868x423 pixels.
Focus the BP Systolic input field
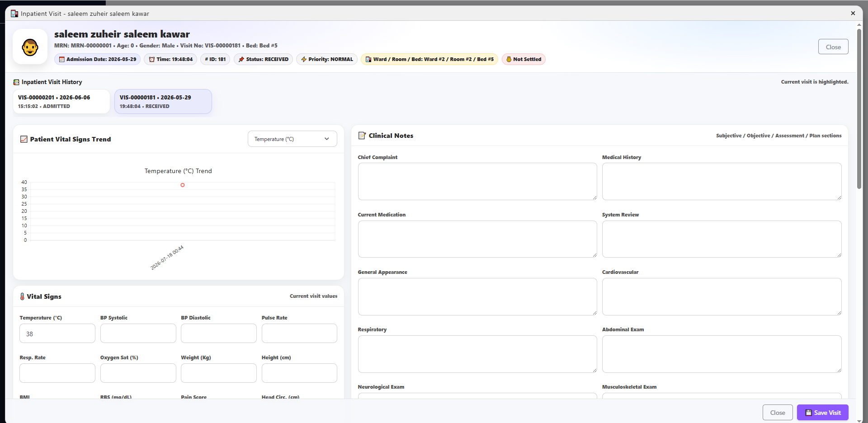(x=138, y=334)
